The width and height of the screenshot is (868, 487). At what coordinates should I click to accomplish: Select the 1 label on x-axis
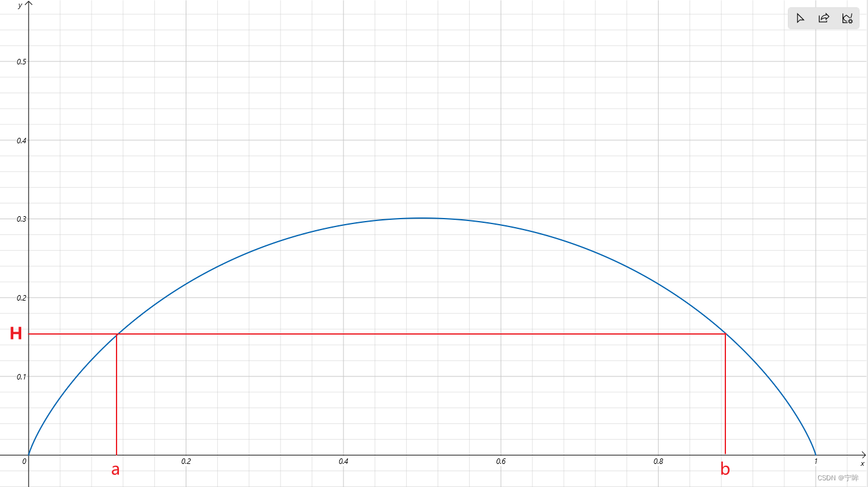click(815, 461)
